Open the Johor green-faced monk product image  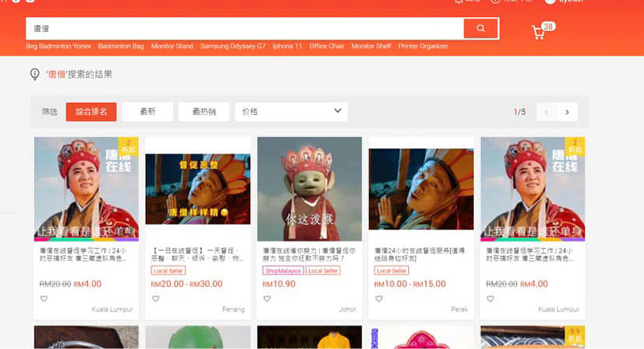pyautogui.click(x=310, y=189)
